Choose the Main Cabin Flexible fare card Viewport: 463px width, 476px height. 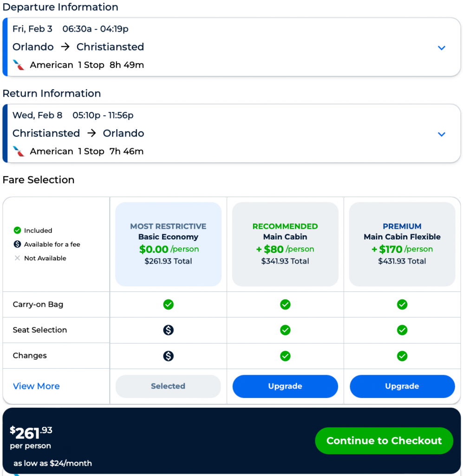(x=402, y=244)
